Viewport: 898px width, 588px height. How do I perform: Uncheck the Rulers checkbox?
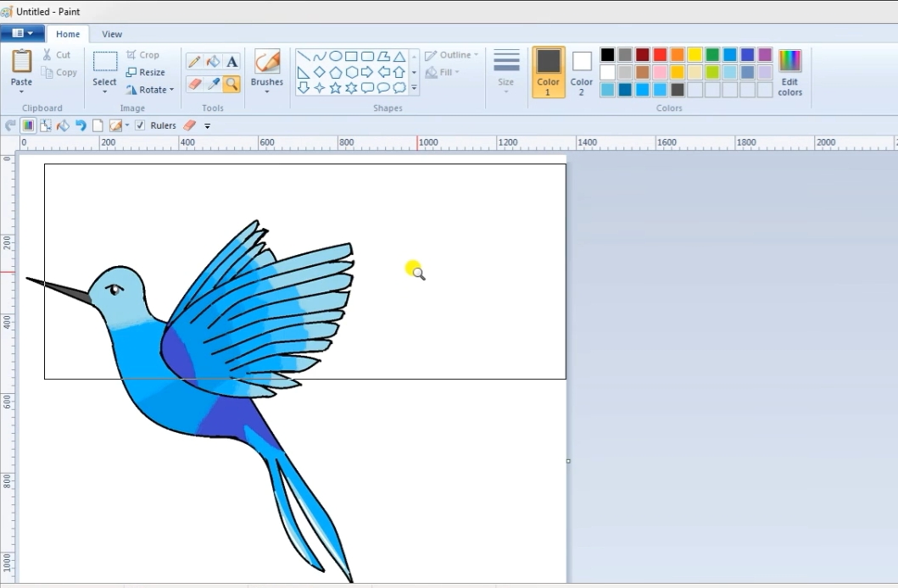(140, 125)
